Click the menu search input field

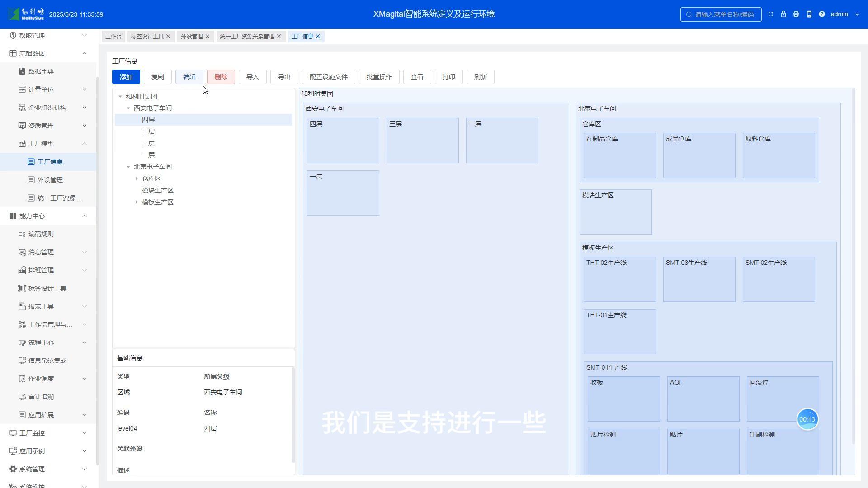721,14
